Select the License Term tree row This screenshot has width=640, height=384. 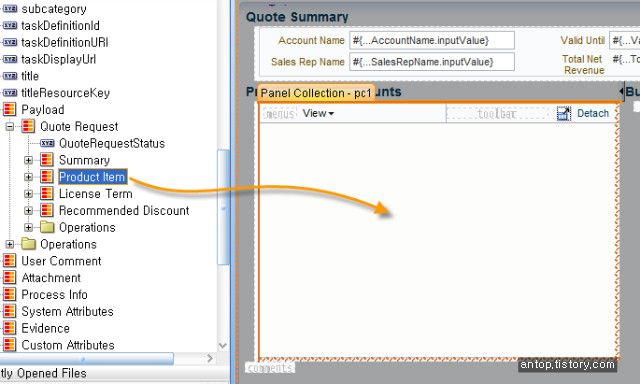click(96, 193)
